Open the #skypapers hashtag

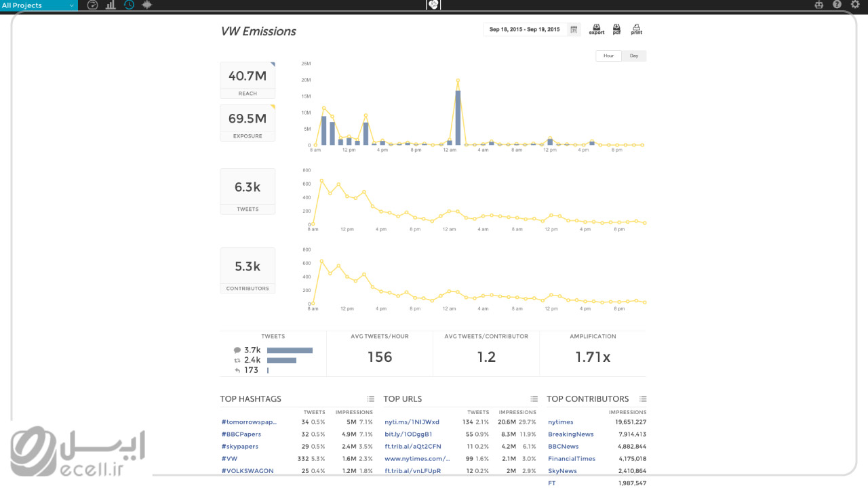point(240,447)
